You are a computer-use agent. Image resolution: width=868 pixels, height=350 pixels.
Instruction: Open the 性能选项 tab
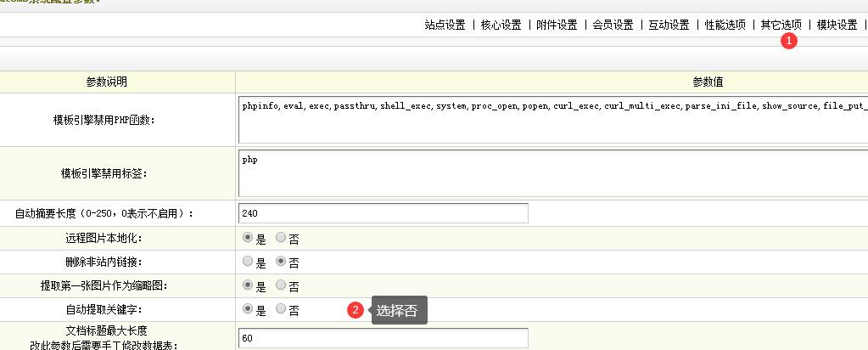click(x=725, y=25)
